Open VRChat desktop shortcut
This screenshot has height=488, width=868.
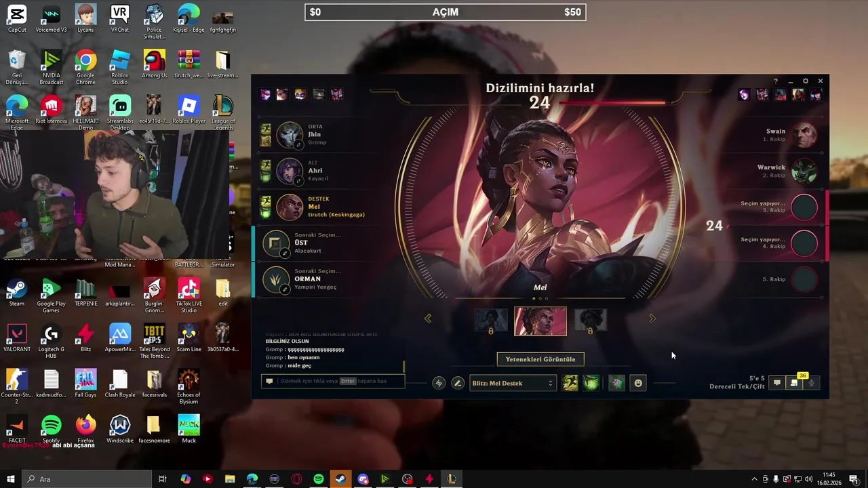[x=120, y=19]
